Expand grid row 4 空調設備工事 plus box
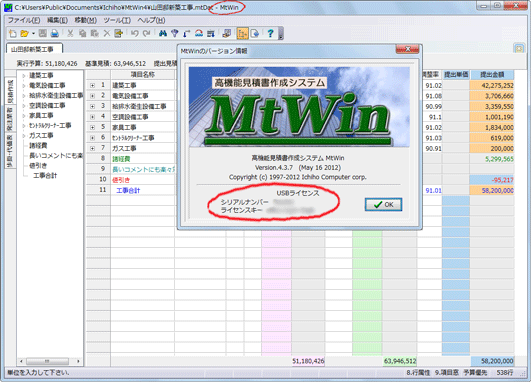 [x=92, y=117]
